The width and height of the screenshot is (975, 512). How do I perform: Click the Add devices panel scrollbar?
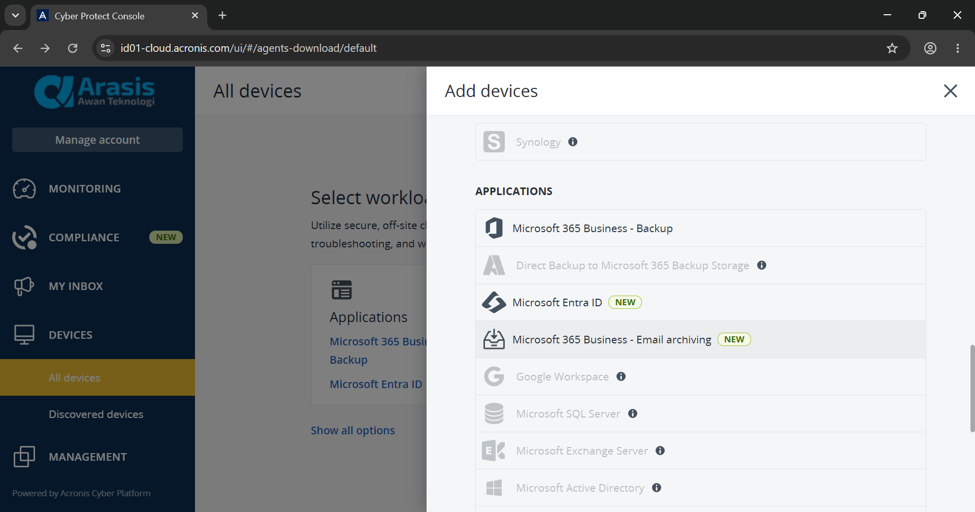(x=971, y=388)
